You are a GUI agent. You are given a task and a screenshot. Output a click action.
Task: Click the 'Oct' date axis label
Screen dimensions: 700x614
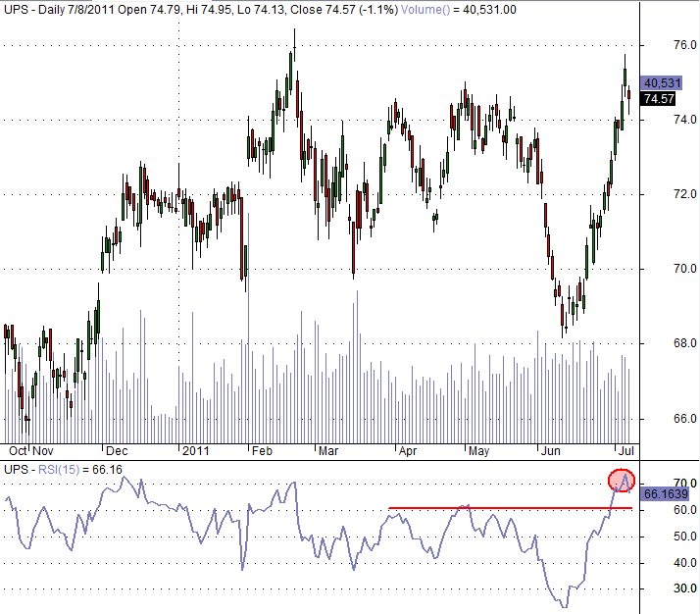click(x=18, y=451)
